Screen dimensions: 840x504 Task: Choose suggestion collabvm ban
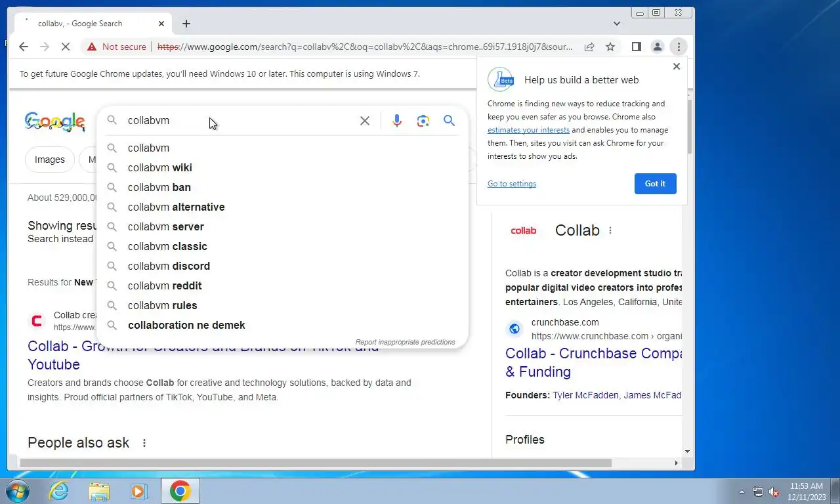point(282,187)
